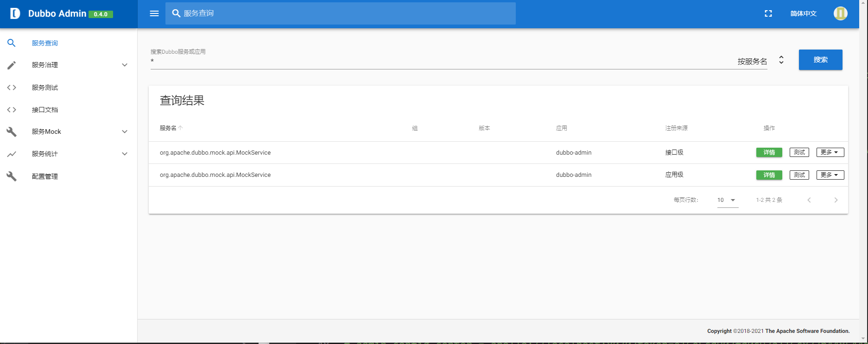This screenshot has width=868, height=344.
Task: Click the 组 column header
Action: pos(415,128)
